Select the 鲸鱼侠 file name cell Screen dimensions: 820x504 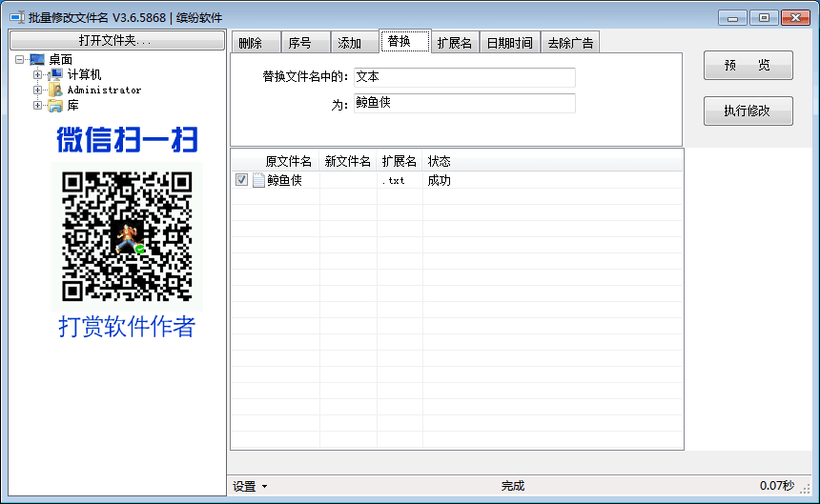click(x=284, y=180)
